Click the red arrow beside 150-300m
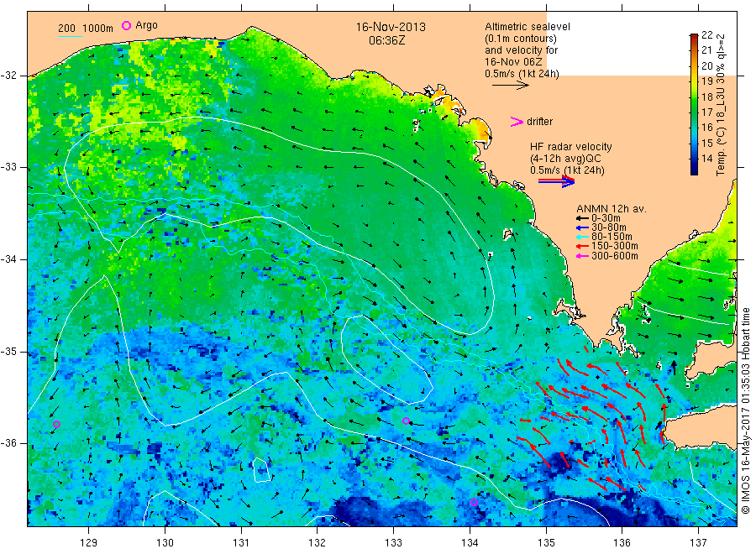This screenshot has height=554, width=756. tap(582, 246)
